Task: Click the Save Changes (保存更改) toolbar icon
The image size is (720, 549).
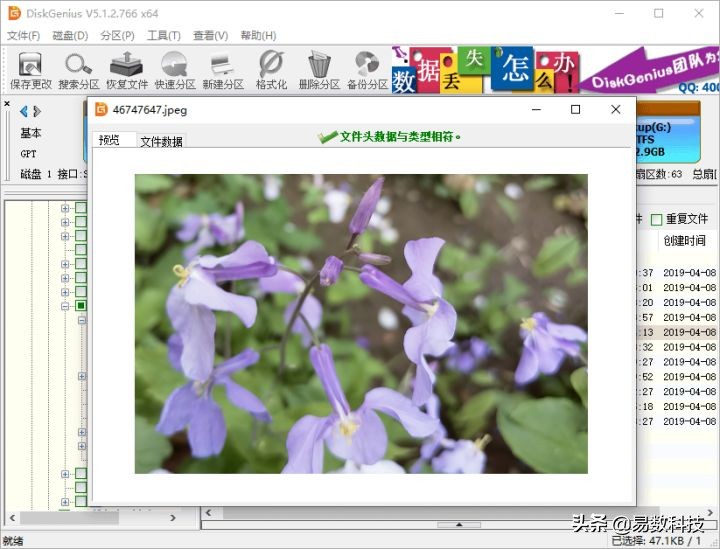Action: coord(30,70)
